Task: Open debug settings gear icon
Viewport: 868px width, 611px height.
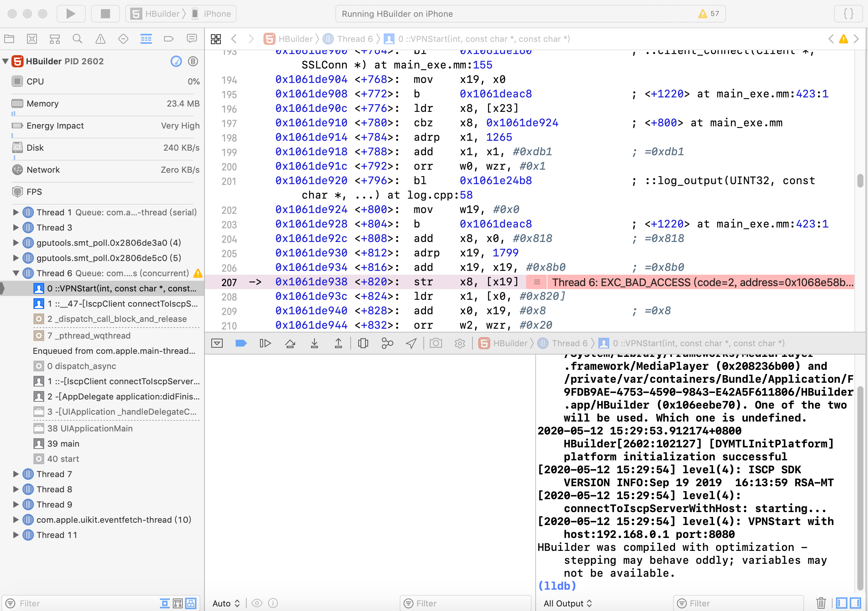Action: pos(460,343)
